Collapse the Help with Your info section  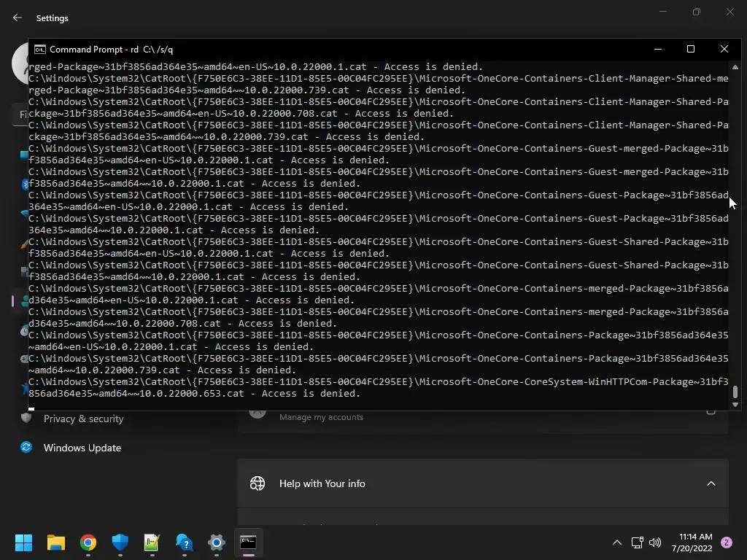click(x=711, y=483)
